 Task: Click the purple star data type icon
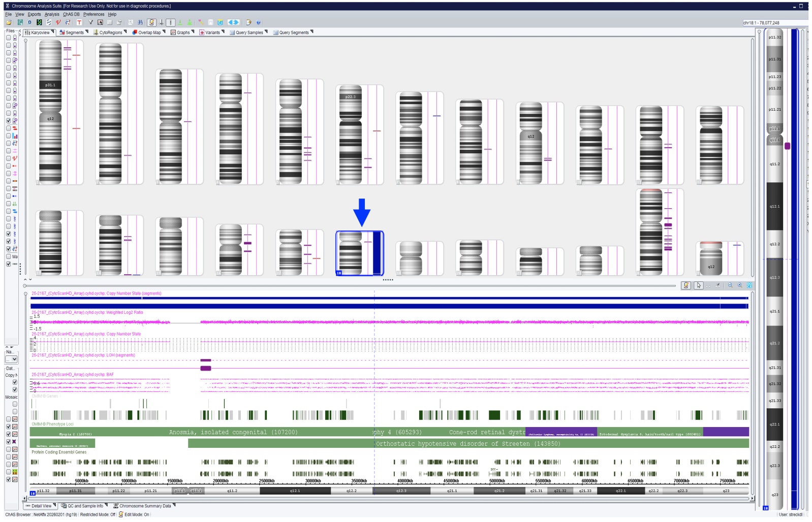tap(15, 442)
